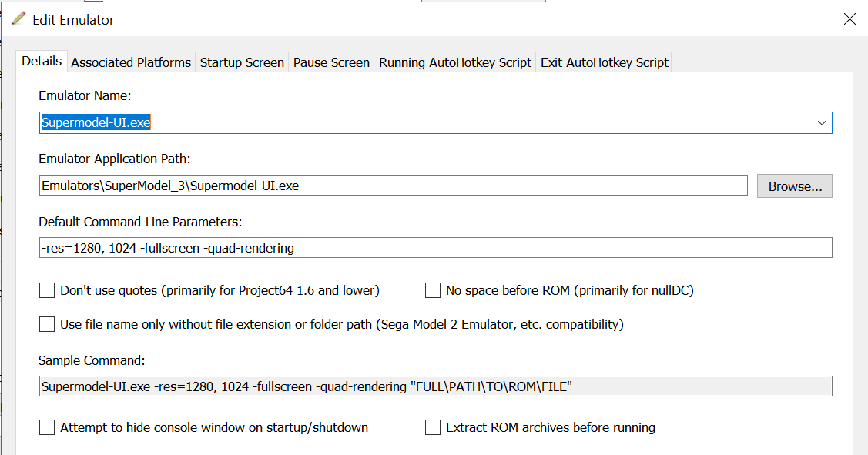Click the 'Sample Command:' label
Screen dimensions: 868x455
click(92, 360)
